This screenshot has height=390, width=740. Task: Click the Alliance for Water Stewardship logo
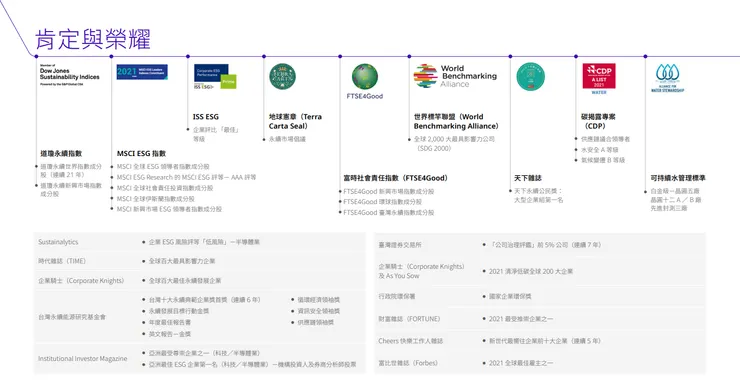[667, 78]
